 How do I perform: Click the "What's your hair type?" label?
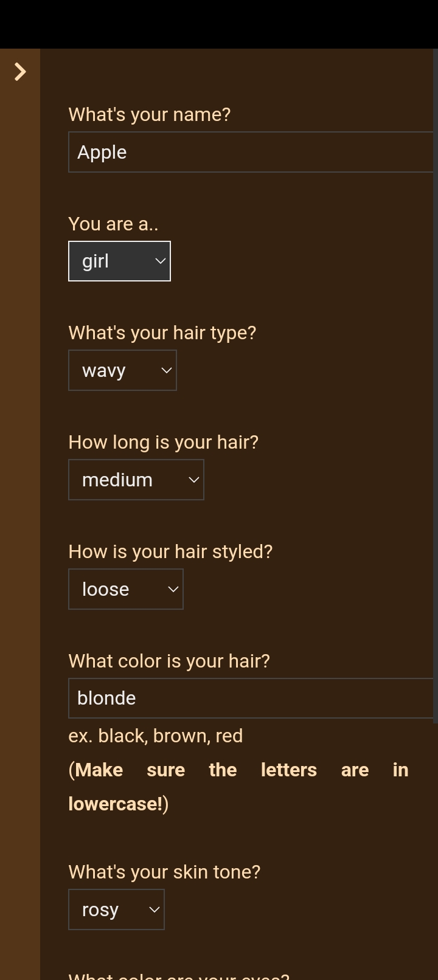pyautogui.click(x=162, y=333)
